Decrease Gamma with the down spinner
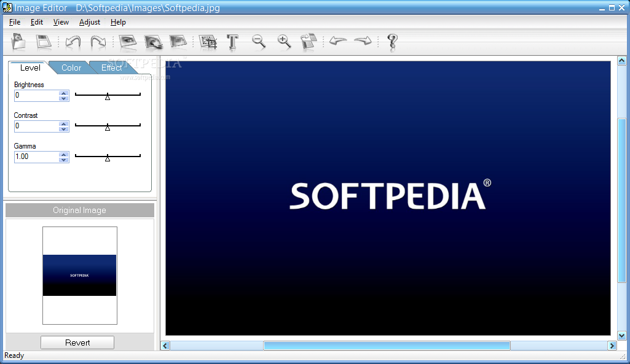 pyautogui.click(x=63, y=160)
